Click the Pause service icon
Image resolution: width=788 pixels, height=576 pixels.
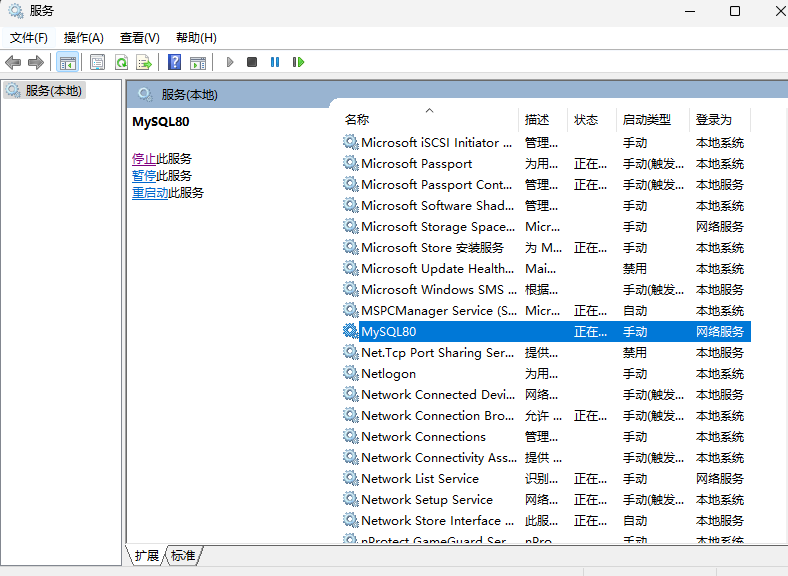275,62
